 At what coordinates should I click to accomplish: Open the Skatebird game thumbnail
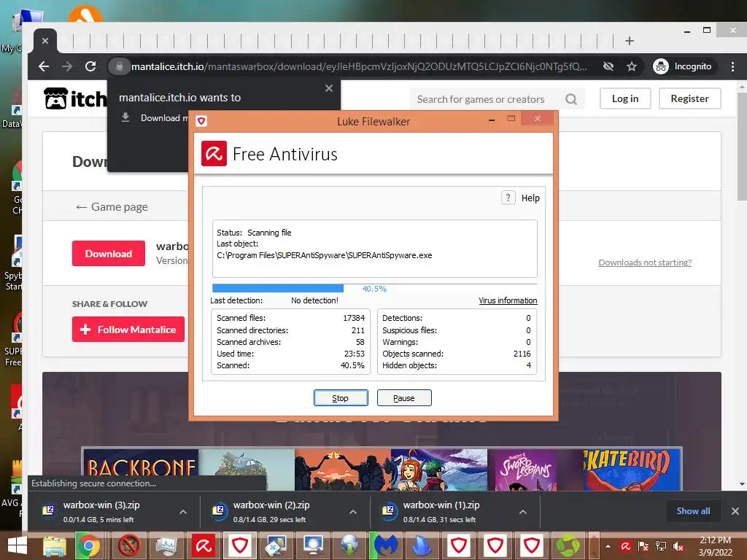click(632, 470)
